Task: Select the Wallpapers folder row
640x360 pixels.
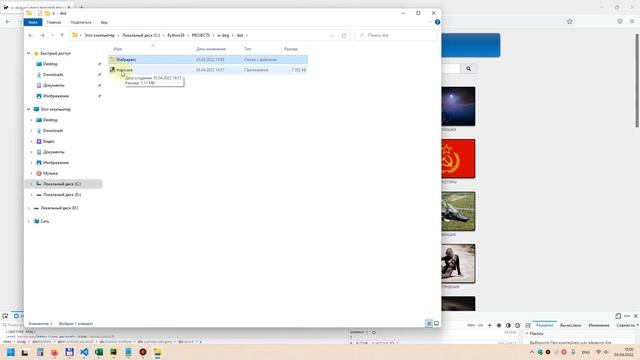Action: (208, 60)
